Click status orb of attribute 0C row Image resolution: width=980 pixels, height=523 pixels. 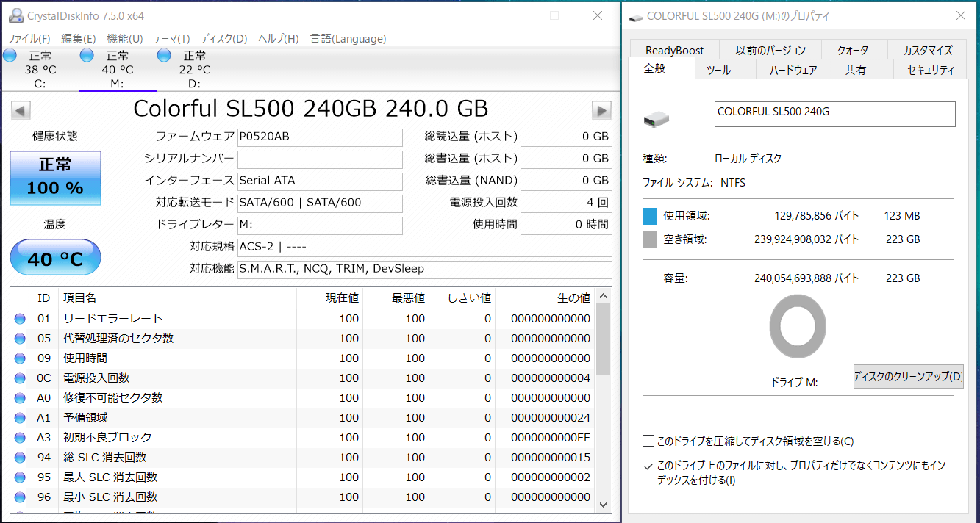pyautogui.click(x=20, y=378)
